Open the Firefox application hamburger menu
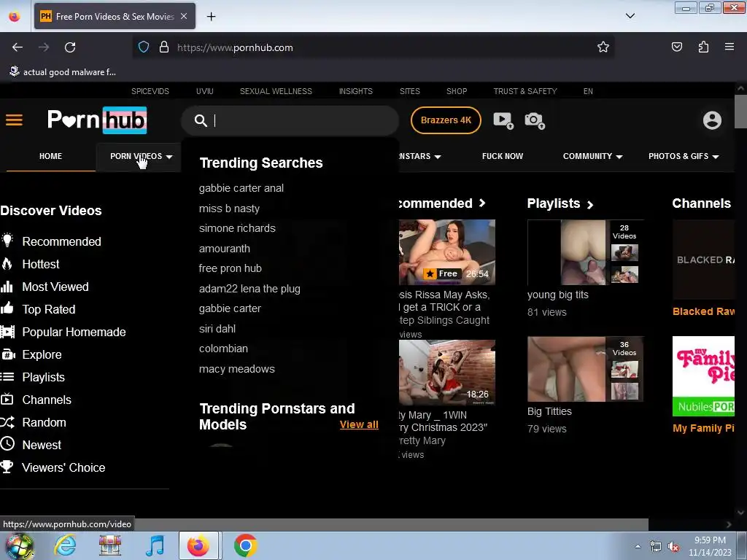This screenshot has width=747, height=560. [x=729, y=47]
